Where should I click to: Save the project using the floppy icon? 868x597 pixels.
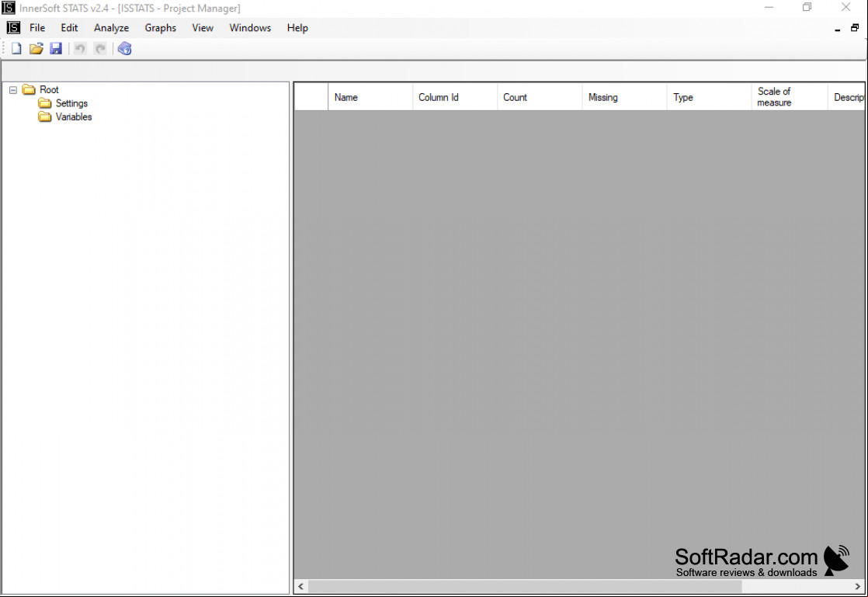coord(56,49)
